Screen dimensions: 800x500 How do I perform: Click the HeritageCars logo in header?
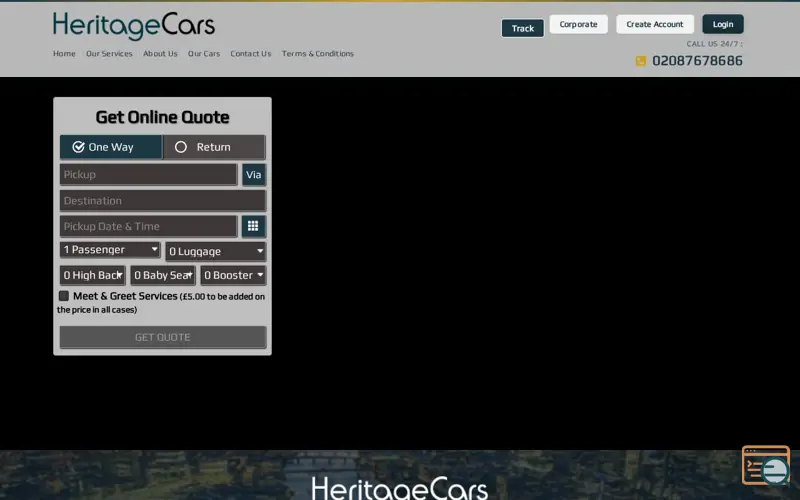tap(134, 26)
